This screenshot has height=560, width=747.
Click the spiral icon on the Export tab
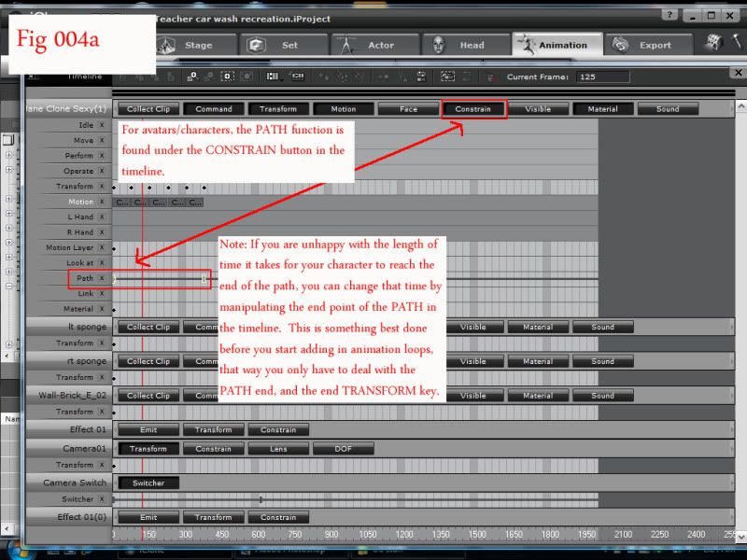pyautogui.click(x=620, y=45)
